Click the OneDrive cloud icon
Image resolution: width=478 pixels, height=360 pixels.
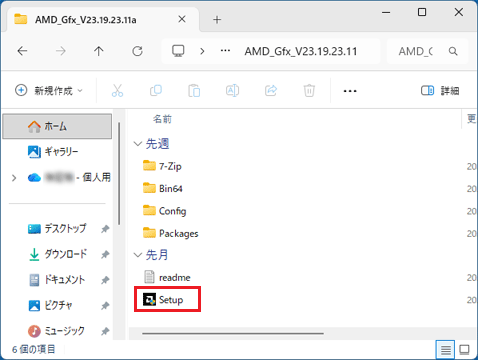34,178
